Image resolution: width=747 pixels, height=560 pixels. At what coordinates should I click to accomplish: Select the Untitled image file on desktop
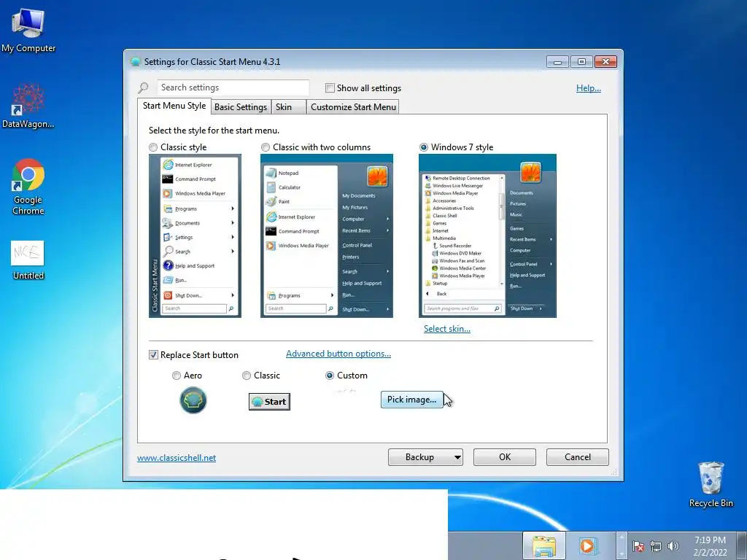pyautogui.click(x=28, y=260)
